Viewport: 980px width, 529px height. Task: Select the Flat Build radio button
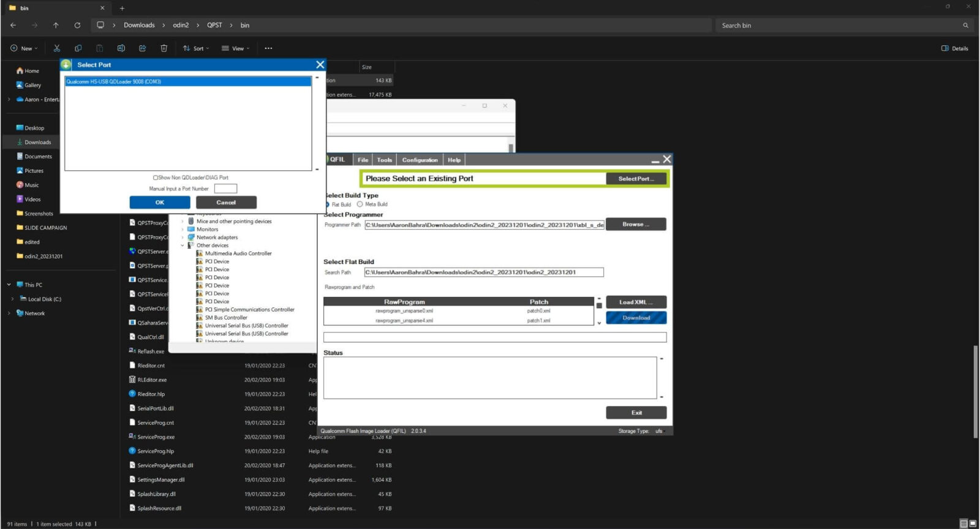tap(328, 204)
